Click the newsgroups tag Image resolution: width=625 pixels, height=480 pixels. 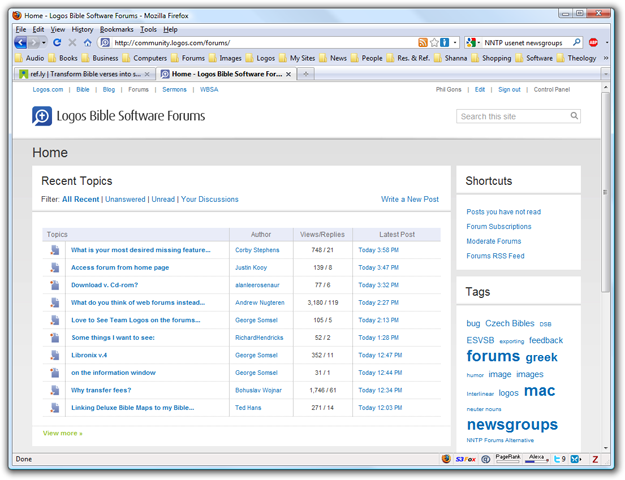[x=512, y=425]
